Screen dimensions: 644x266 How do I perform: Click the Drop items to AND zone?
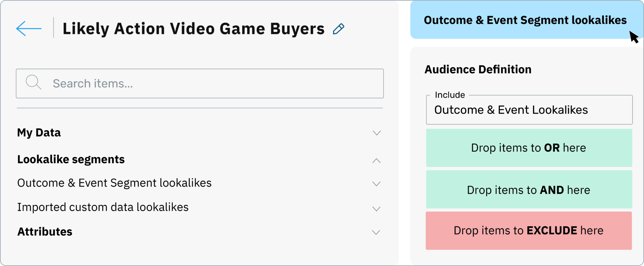529,189
